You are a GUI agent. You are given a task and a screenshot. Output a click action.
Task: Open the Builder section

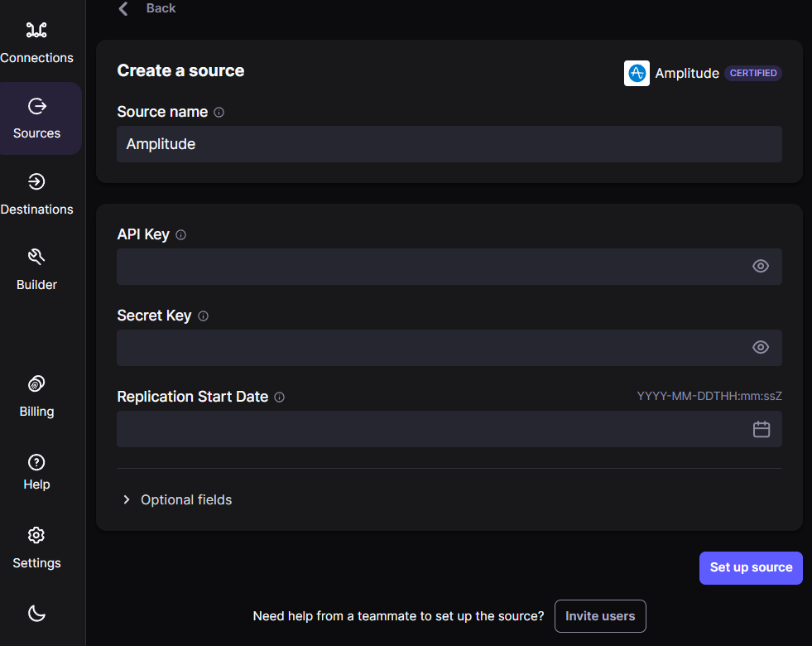click(x=36, y=270)
